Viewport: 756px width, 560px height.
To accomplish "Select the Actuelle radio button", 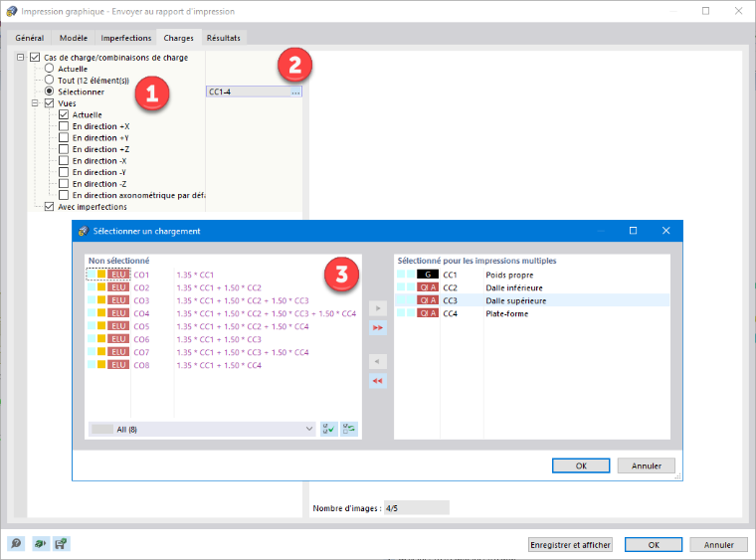I will [49, 69].
